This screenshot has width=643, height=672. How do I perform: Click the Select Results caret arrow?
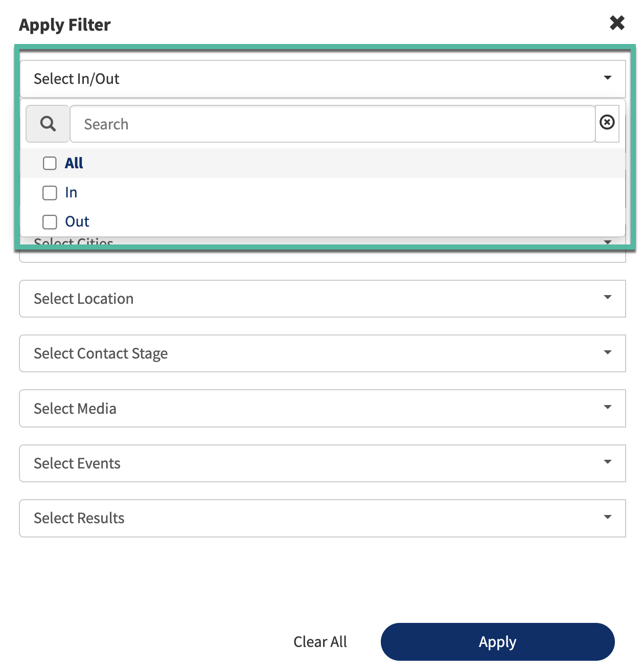click(x=607, y=517)
